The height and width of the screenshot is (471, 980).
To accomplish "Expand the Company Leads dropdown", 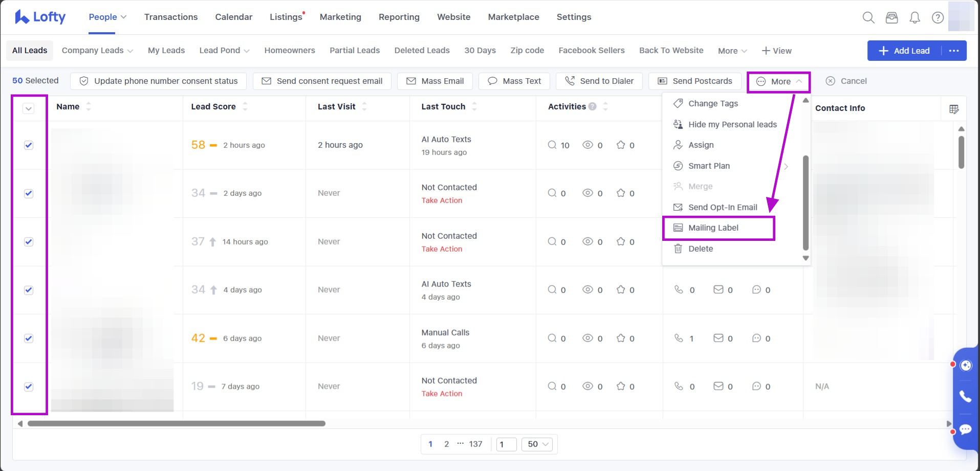I will [97, 51].
